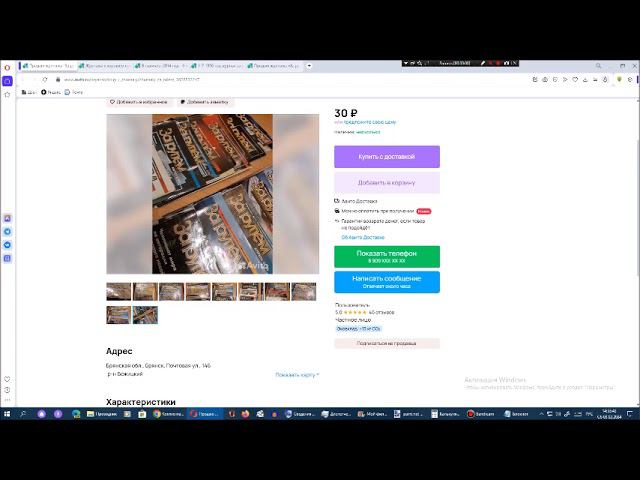Click the taskbar clock
Viewport: 640px width, 480px height.
(x=609, y=414)
